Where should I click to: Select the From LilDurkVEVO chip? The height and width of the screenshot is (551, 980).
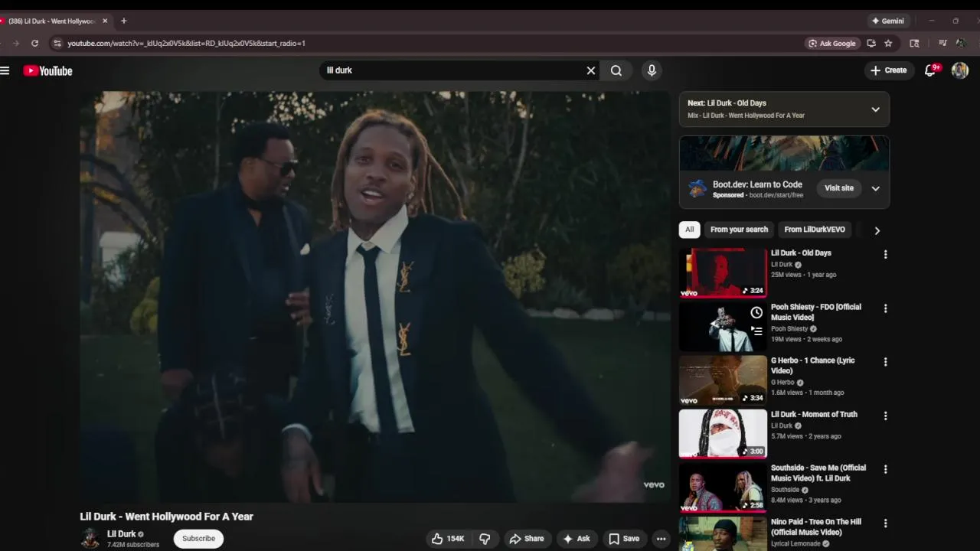(815, 230)
